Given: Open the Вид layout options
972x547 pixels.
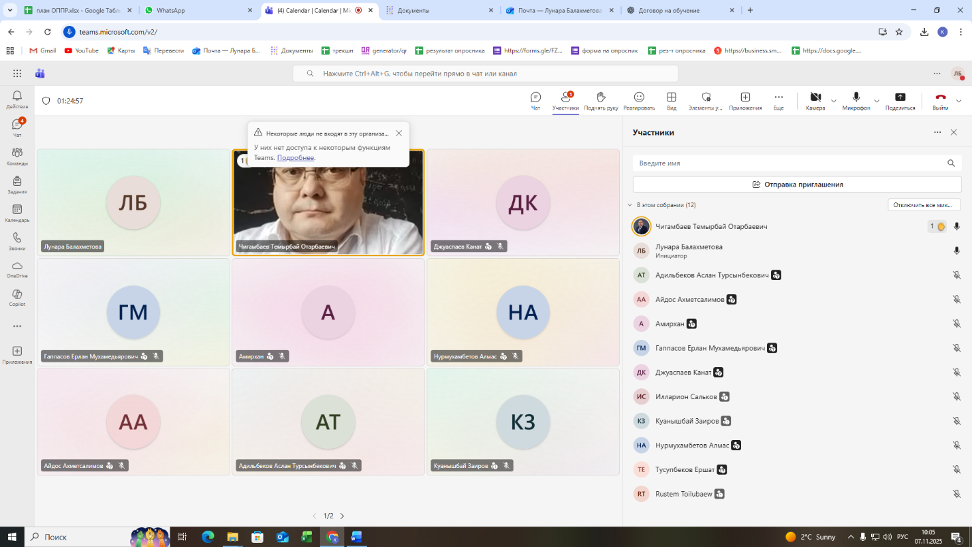Looking at the screenshot, I should pyautogui.click(x=671, y=100).
